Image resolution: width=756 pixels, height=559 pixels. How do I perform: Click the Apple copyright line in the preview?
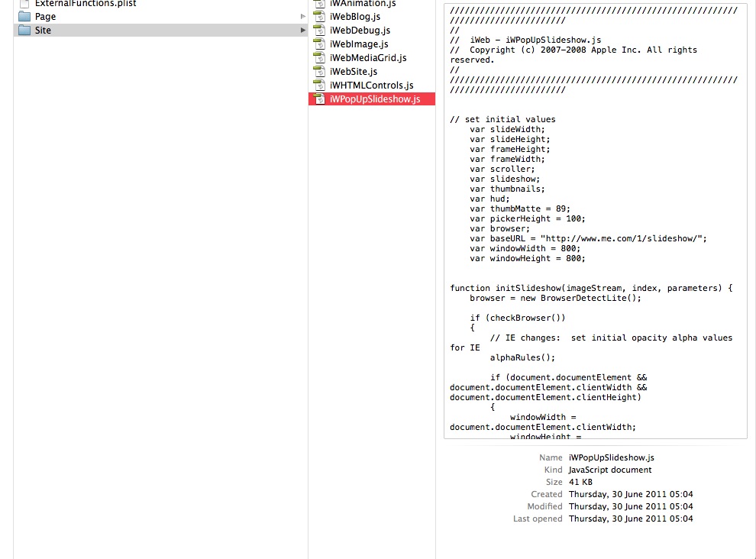coord(573,55)
